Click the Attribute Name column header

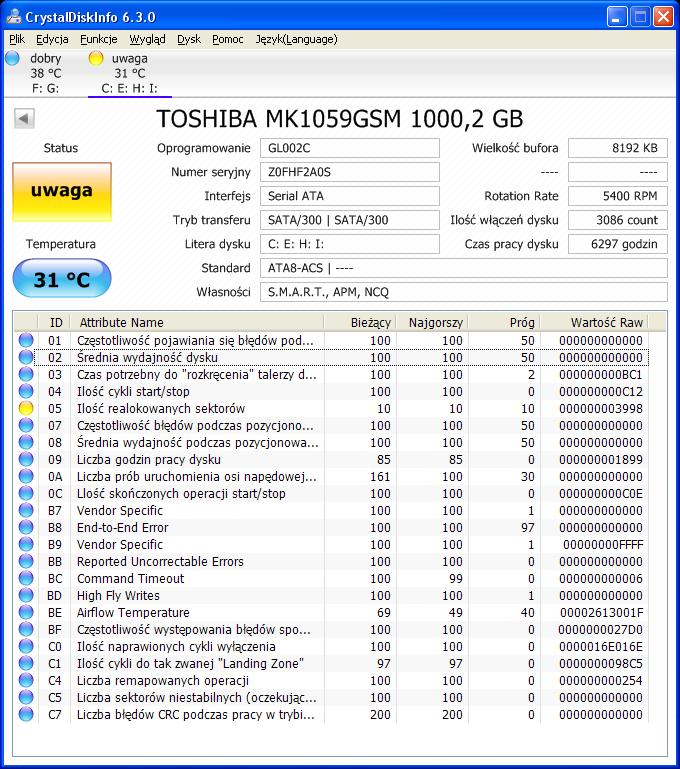[x=197, y=322]
